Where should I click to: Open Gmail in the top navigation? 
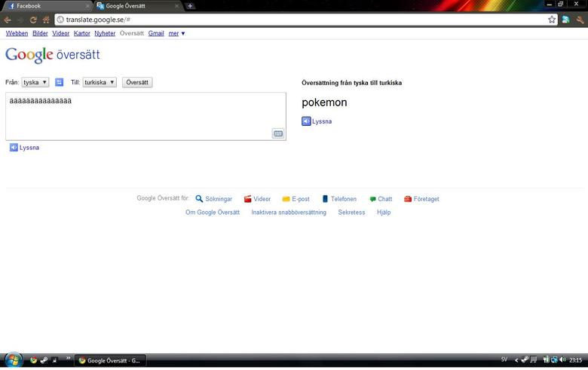156,33
